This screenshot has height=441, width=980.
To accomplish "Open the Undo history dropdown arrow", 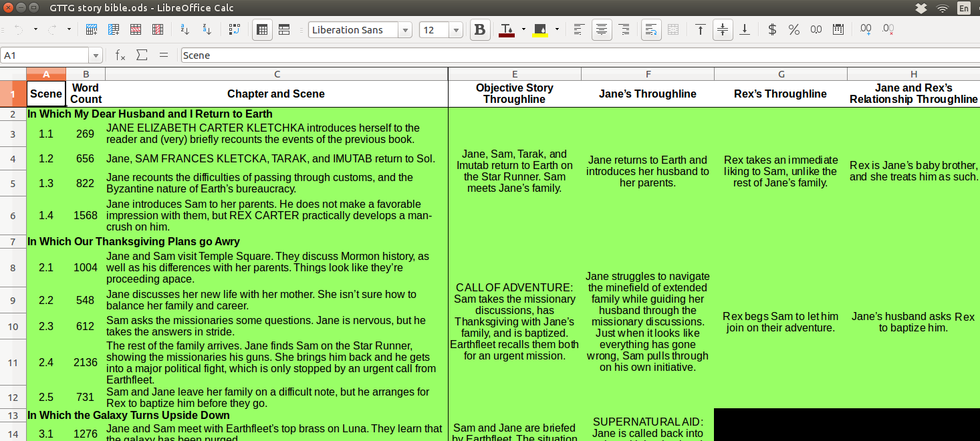I will pos(35,30).
